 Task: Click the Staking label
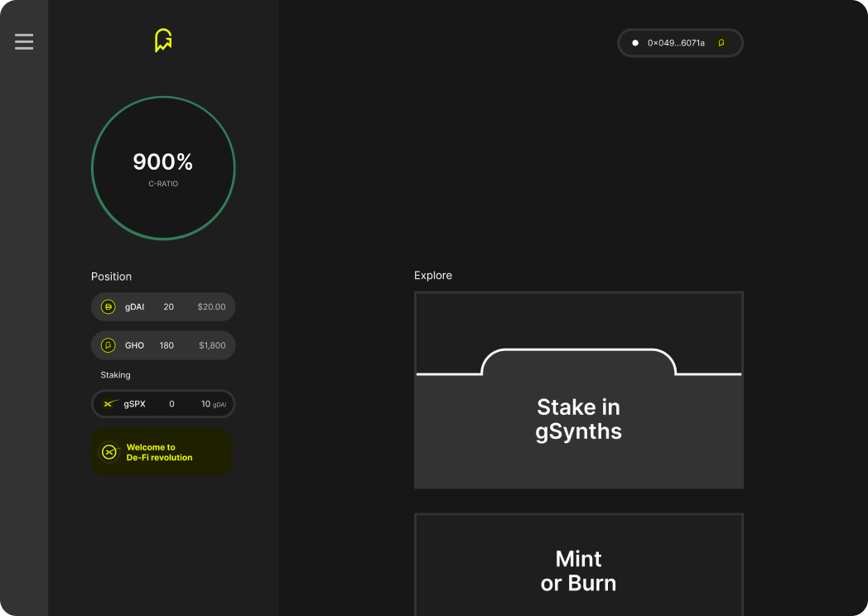[115, 375]
